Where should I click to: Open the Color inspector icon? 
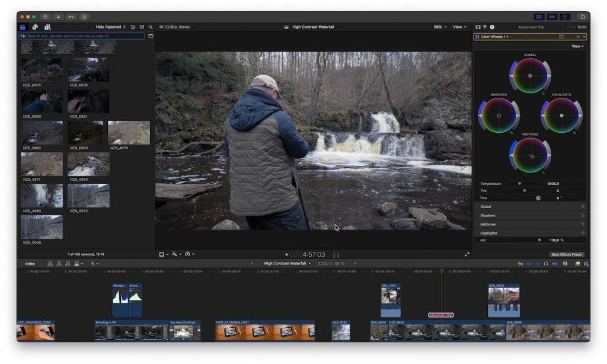click(x=485, y=27)
